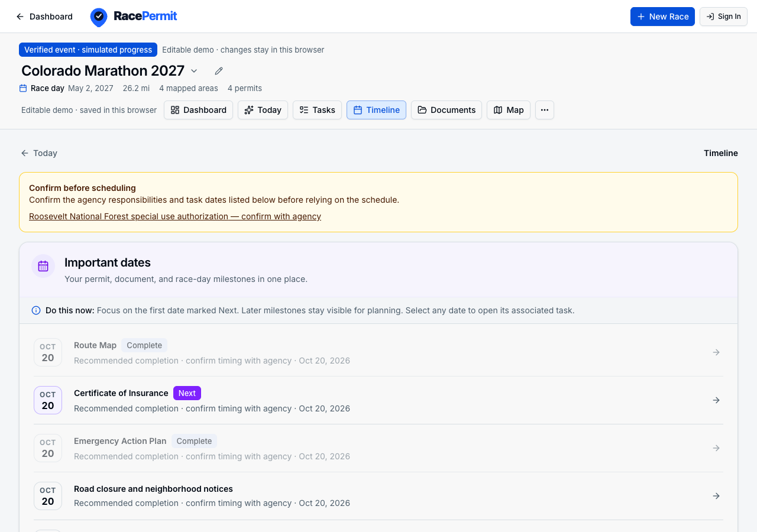Open the Emergency Action Plan row arrow
Image resolution: width=757 pixels, height=532 pixels.
(x=716, y=448)
